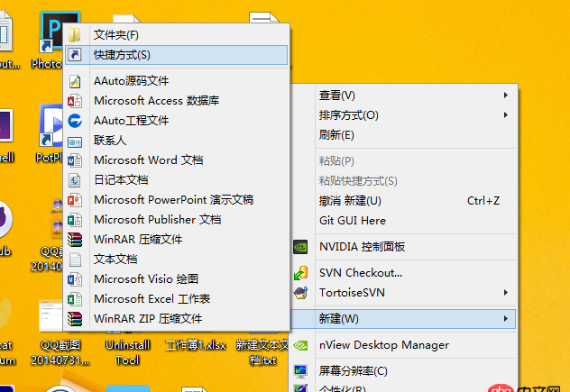Open Git GUI Here from context menu
This screenshot has height=392, width=570.
click(403, 221)
